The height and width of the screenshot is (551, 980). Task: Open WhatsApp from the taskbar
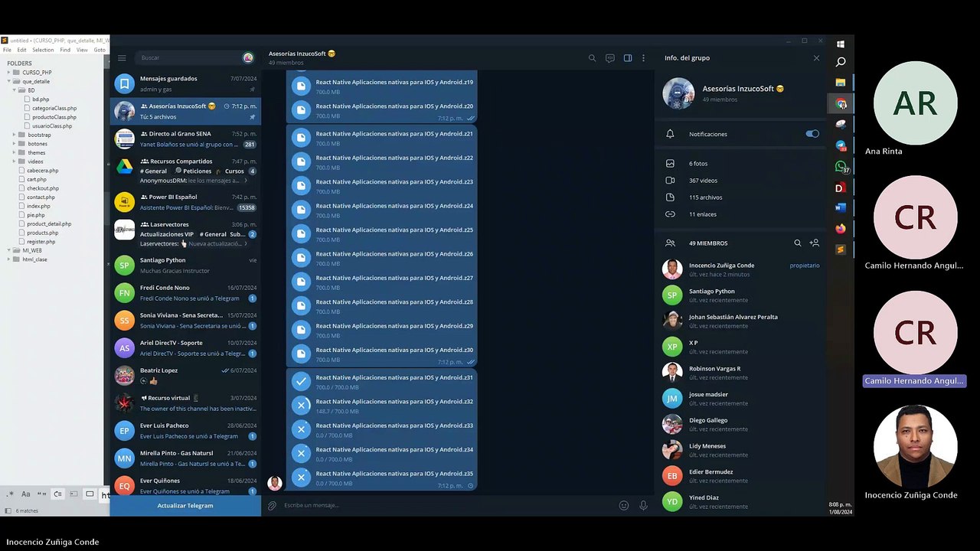(x=841, y=166)
